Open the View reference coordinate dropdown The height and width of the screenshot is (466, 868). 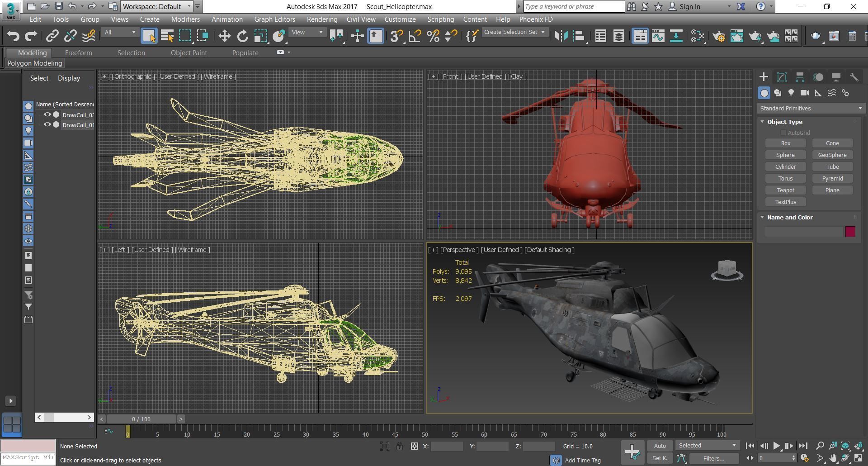[x=307, y=32]
